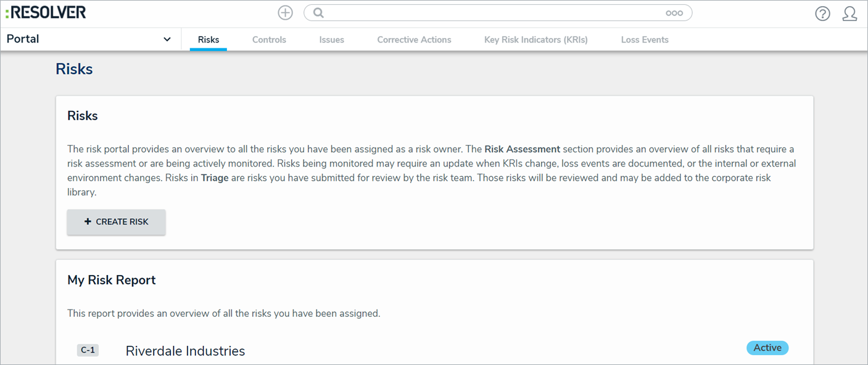Click bold Risk Assessment text
Screen dimensions: 868x365
pyautogui.click(x=523, y=149)
